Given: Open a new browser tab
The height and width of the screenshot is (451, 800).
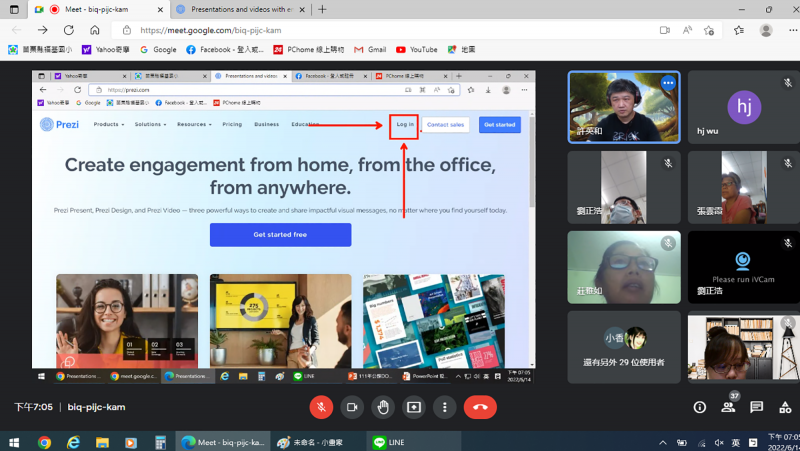Looking at the screenshot, I should (322, 9).
